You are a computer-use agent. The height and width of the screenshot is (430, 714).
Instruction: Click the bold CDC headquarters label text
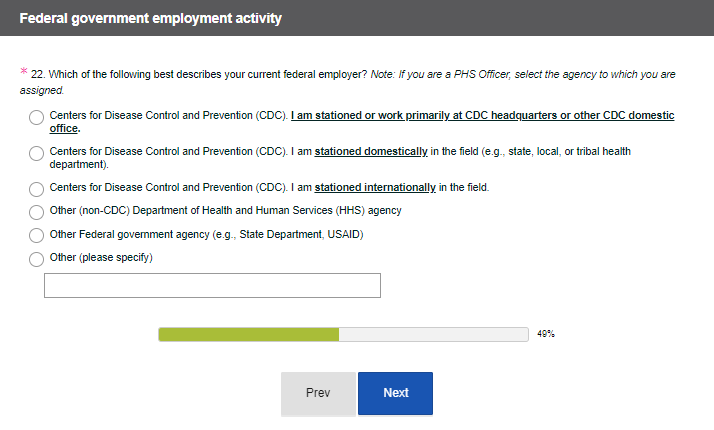pos(482,116)
